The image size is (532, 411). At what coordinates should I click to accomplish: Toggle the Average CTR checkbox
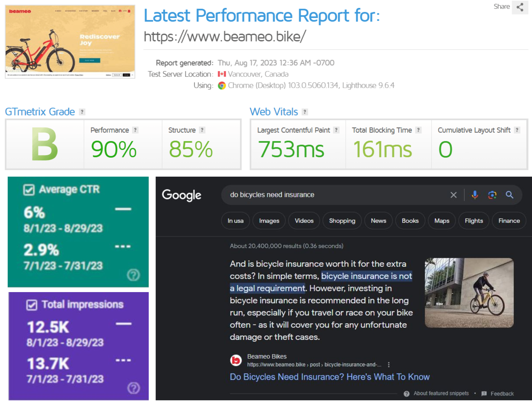pyautogui.click(x=29, y=190)
